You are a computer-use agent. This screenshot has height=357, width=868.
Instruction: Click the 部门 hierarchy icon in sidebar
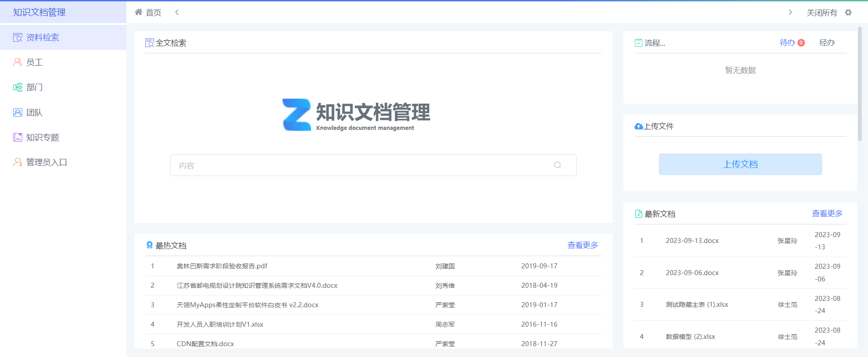[x=18, y=87]
